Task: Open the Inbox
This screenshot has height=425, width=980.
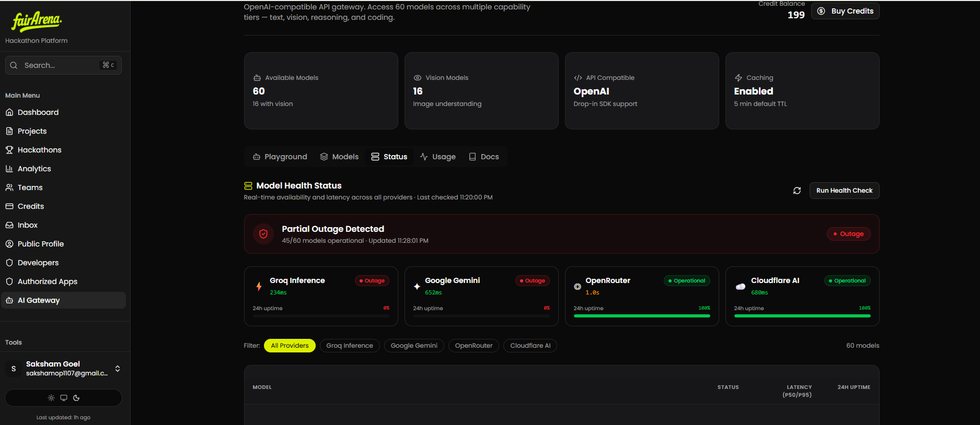Action: coord(63,225)
